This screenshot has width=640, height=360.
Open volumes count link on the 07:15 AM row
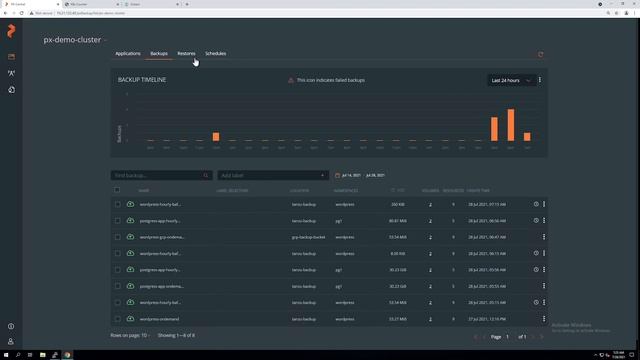point(430,204)
